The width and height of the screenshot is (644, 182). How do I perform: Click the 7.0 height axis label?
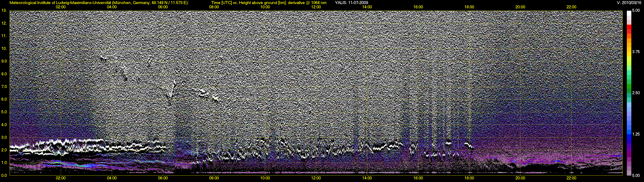[x=4, y=87]
